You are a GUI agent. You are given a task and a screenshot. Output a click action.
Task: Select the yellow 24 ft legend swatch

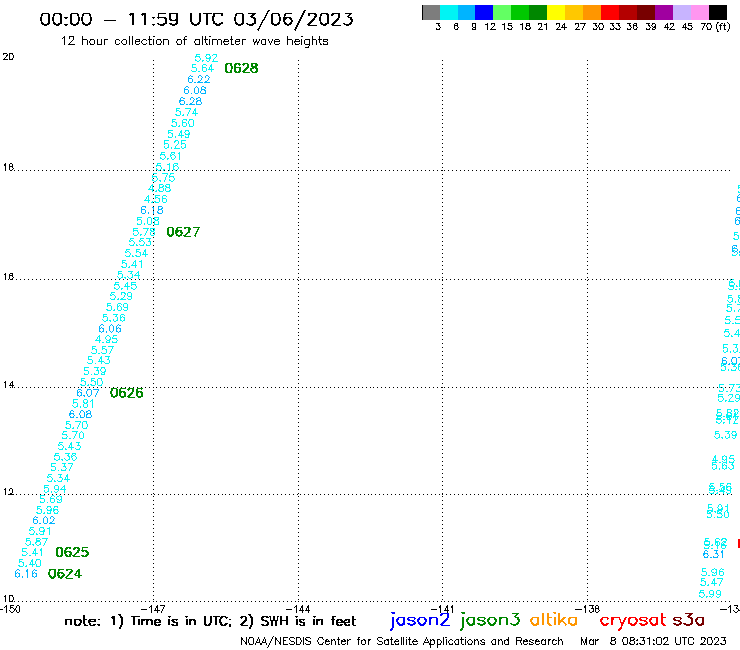pos(556,12)
